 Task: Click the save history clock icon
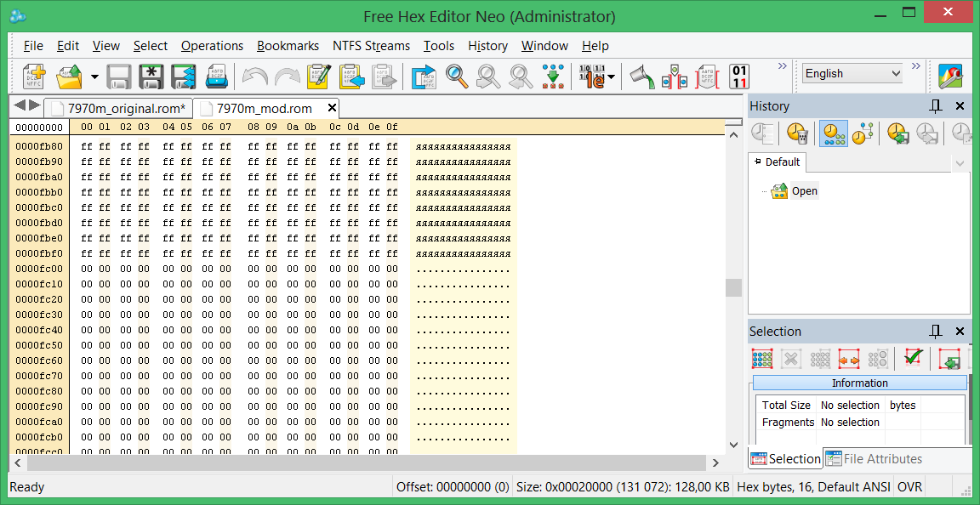pos(897,133)
